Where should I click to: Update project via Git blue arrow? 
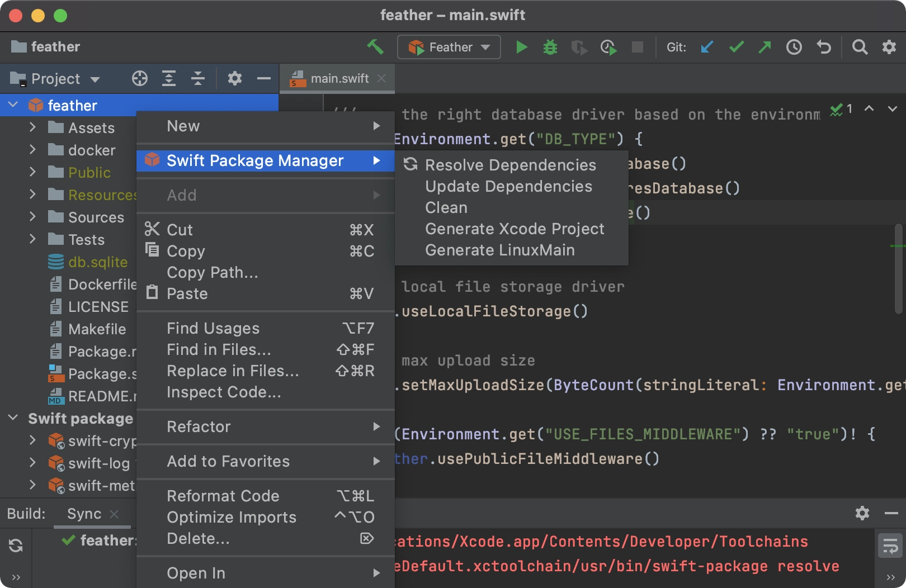(x=707, y=47)
